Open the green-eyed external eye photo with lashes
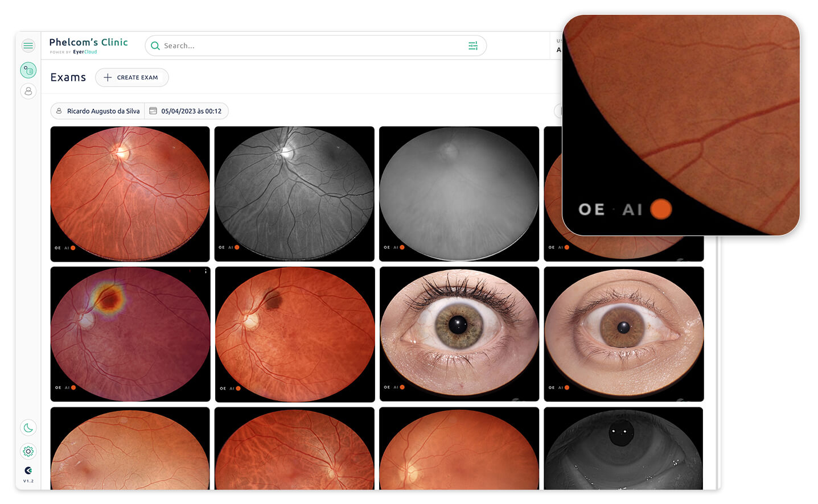 [459, 334]
